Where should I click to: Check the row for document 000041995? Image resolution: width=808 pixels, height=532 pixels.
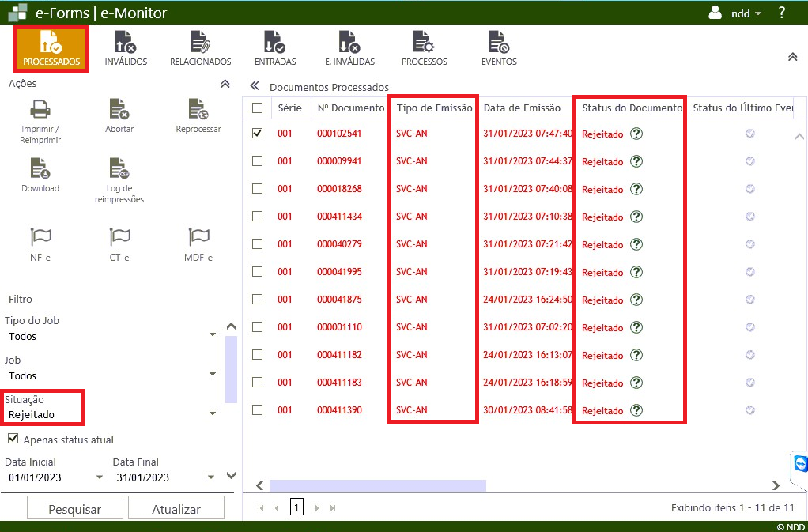[x=257, y=272]
